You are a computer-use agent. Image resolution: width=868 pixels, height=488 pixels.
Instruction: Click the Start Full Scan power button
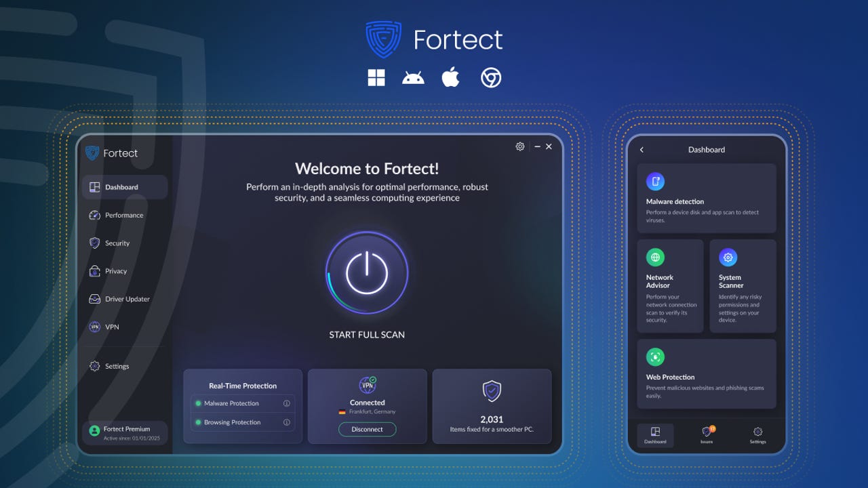pyautogui.click(x=367, y=273)
